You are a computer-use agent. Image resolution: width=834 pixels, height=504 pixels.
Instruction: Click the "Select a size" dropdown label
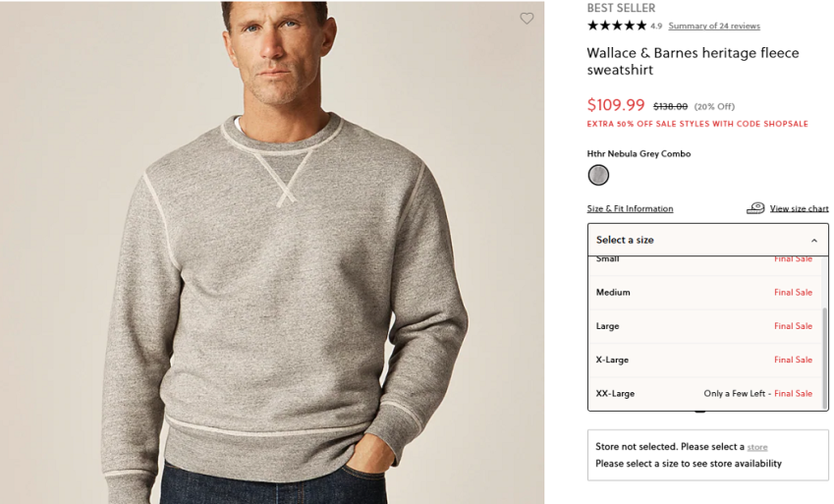(x=625, y=240)
